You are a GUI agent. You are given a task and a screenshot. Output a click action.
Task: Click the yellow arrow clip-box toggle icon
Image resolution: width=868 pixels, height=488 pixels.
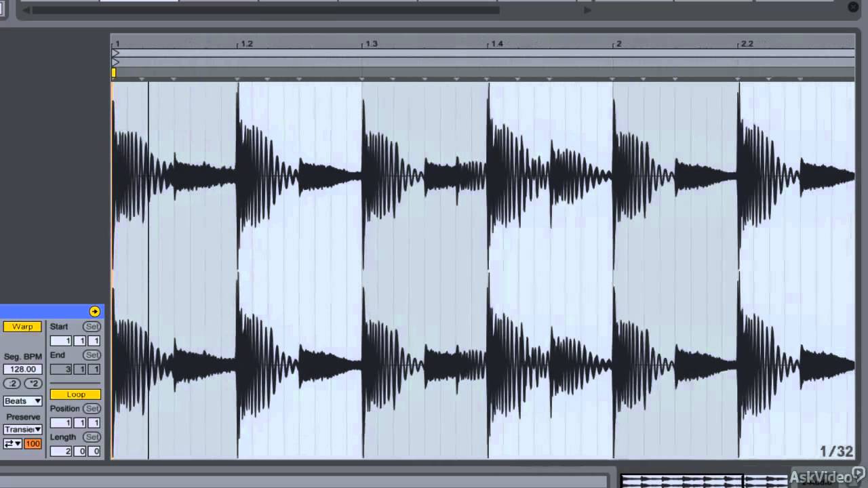click(94, 312)
